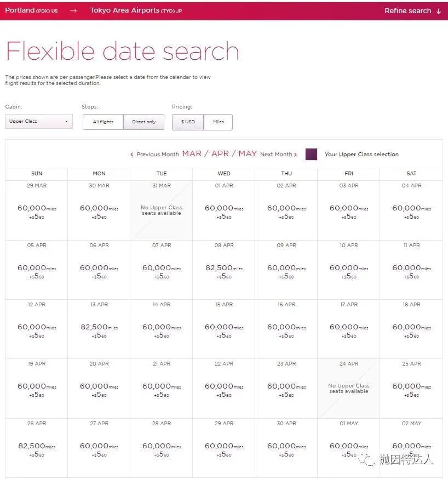Open the Refine search down arrow
Viewport: 448px width, 479px height.
439,12
